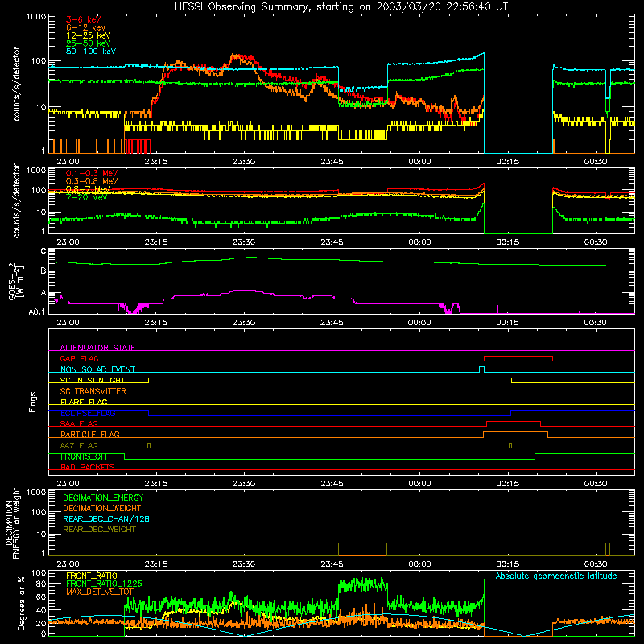
Task: Select the SC_TRANSMITTER flag label
Action: [x=93, y=391]
